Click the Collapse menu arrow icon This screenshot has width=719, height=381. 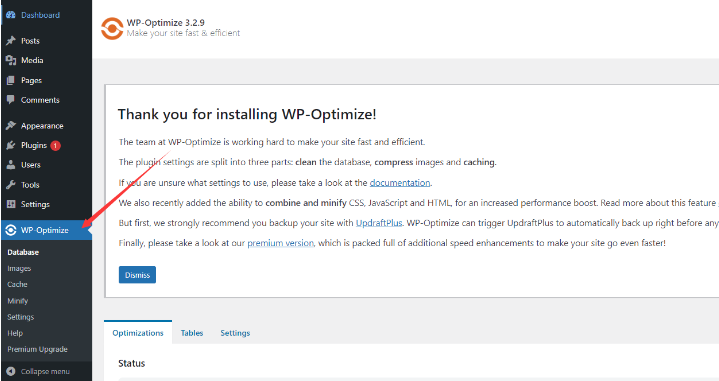11,371
